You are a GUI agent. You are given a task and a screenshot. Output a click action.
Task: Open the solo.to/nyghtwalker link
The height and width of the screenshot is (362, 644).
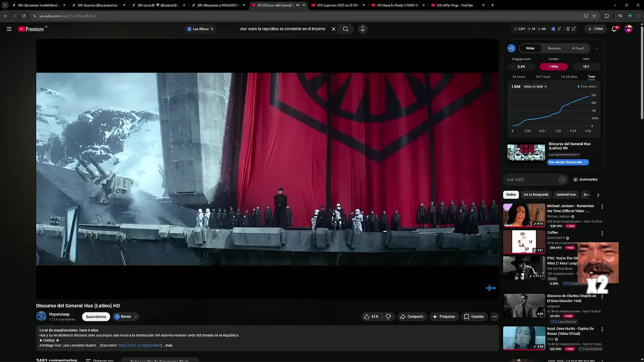click(x=139, y=345)
